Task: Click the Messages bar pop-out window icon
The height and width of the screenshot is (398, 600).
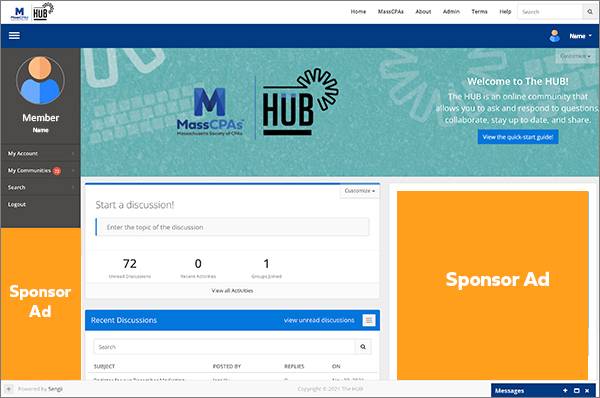Action: (x=577, y=390)
